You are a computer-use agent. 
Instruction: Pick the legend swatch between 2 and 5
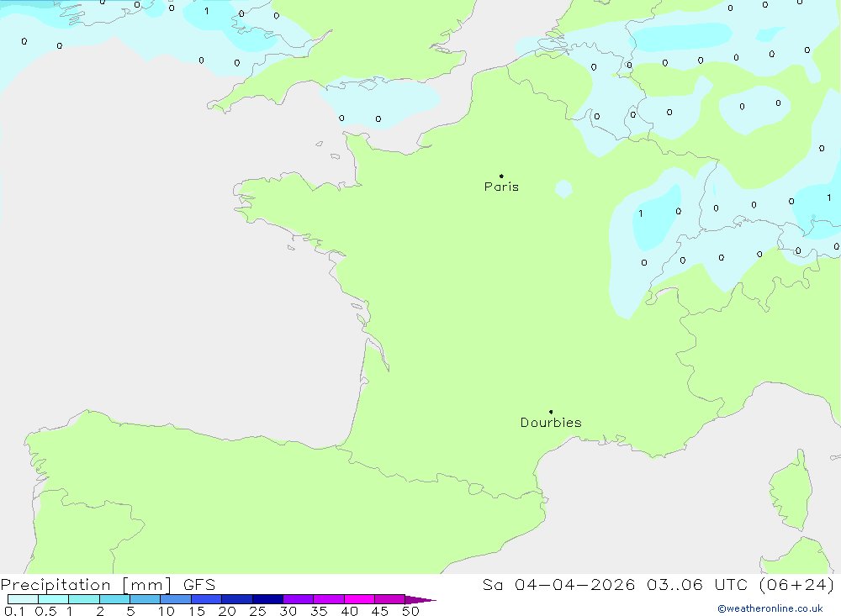(114, 599)
